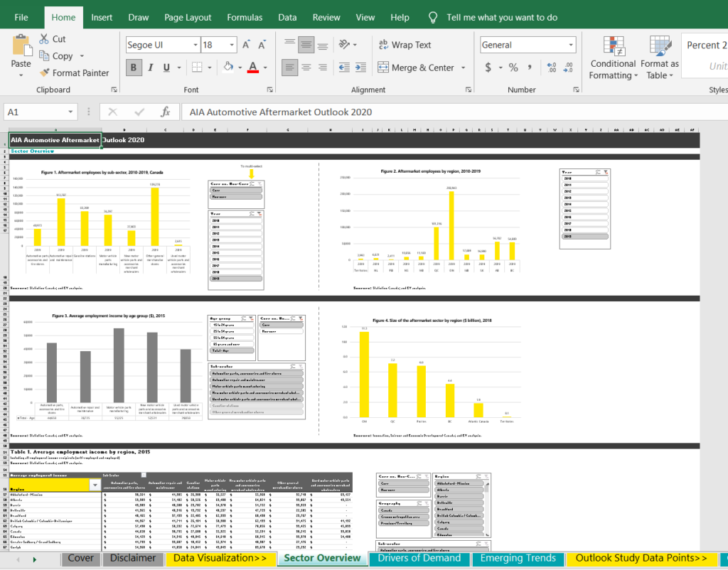728x570 pixels.
Task: Click Wrap Text button
Action: (405, 45)
